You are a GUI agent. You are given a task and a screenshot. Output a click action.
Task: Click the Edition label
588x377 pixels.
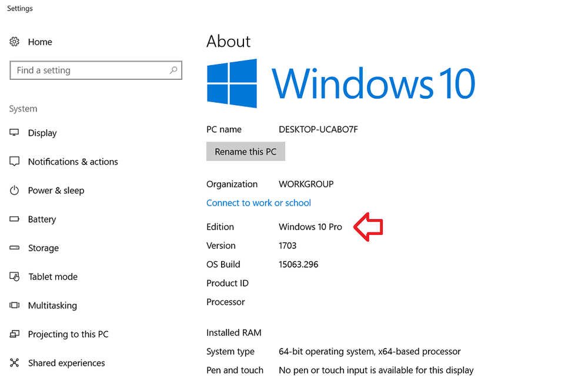[x=220, y=227]
